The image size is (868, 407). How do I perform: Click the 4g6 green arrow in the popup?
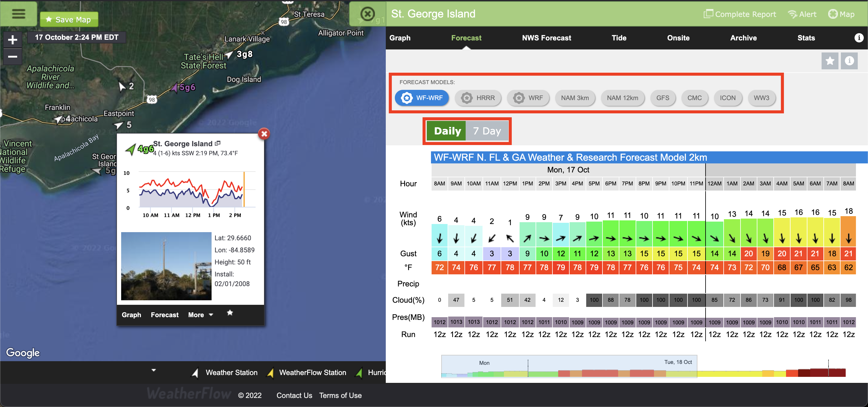click(x=131, y=149)
